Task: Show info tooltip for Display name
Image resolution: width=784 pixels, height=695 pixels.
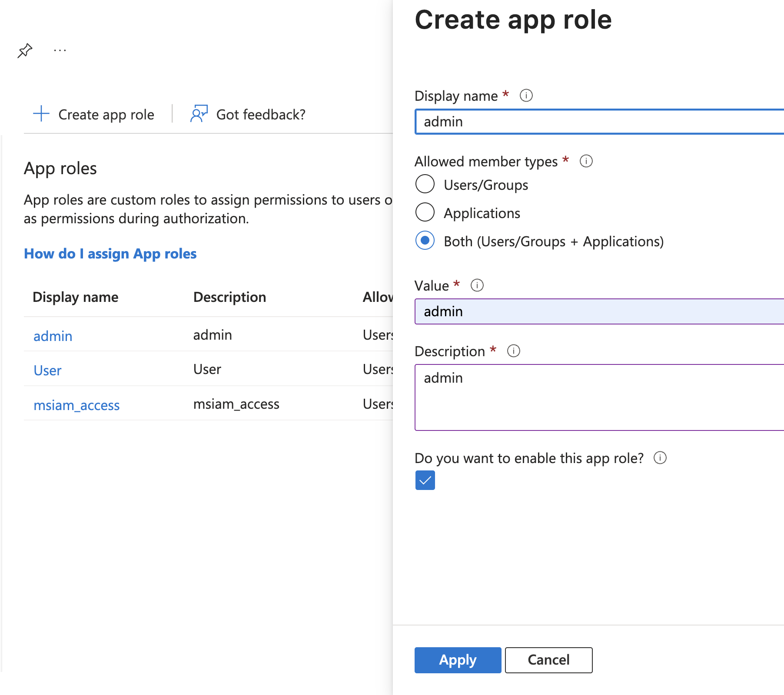Action: point(526,96)
